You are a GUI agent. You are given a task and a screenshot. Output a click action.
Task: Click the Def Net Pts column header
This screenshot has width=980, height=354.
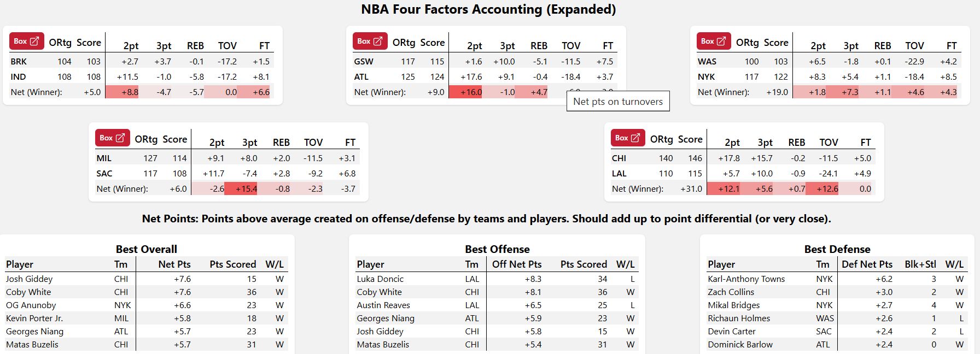coord(867,264)
